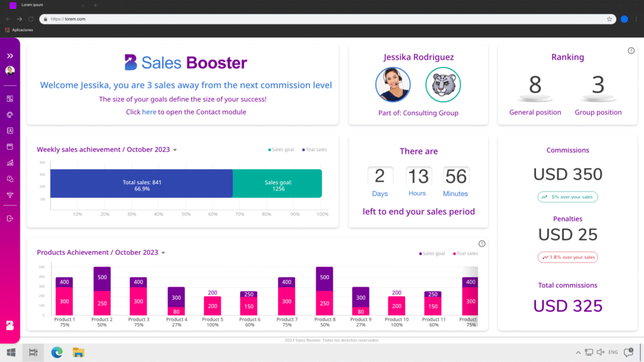The image size is (644, 362).
Task: Toggle Sales goal legend in products chart
Action: (432, 254)
